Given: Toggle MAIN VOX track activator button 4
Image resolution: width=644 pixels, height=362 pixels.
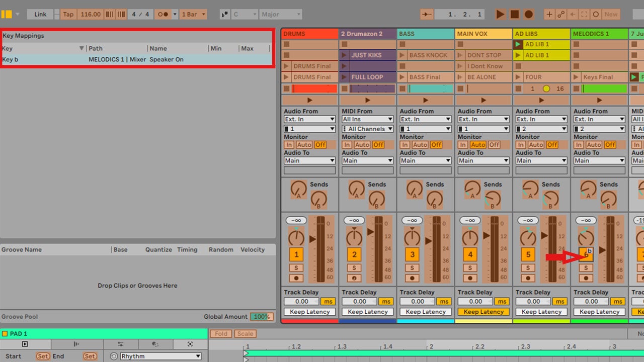Looking at the screenshot, I should tap(470, 254).
